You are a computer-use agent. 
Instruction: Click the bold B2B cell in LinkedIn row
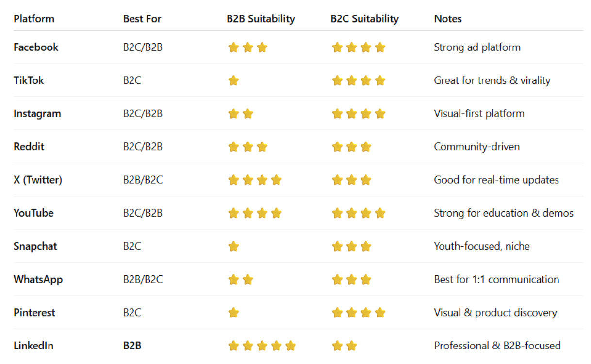[x=132, y=346]
